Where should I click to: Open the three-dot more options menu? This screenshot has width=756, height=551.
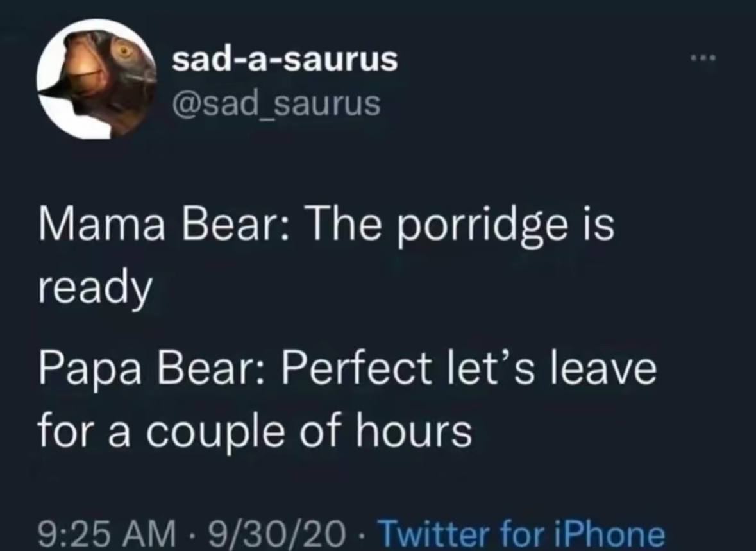coord(703,58)
